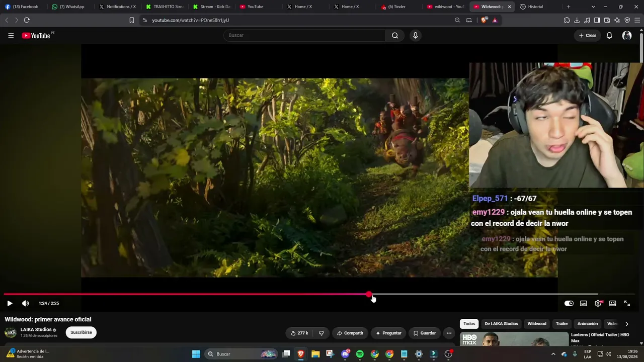
Task: Open the zoom control in address bar
Action: pyautogui.click(x=457, y=20)
